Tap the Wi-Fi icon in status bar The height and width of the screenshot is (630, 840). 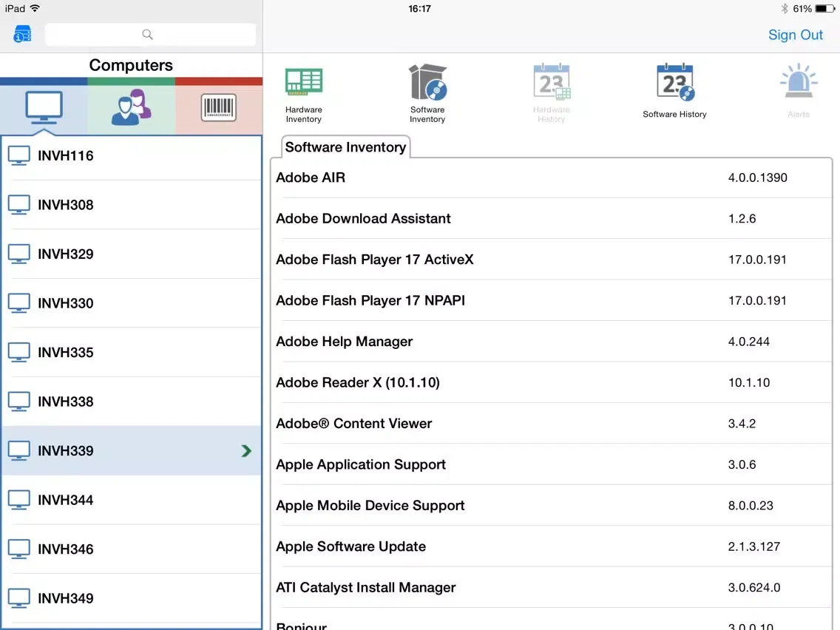(35, 9)
